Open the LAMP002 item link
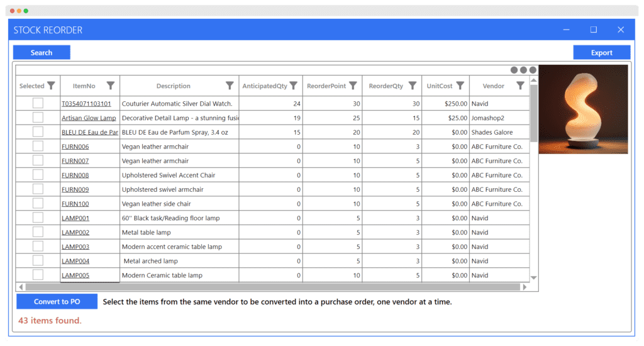This screenshot has height=346, width=644. pyautogui.click(x=75, y=233)
